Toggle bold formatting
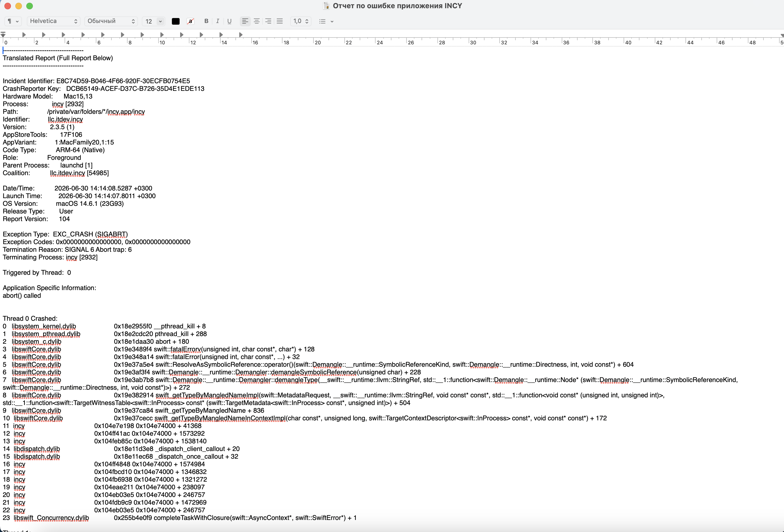 (x=206, y=21)
